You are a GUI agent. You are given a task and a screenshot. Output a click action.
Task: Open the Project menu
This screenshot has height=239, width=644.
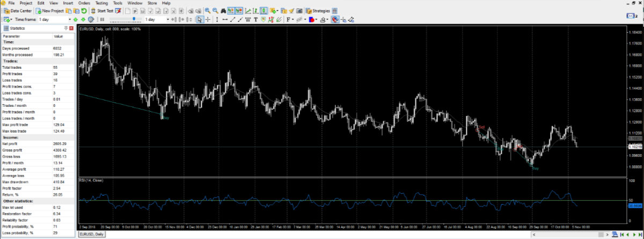click(26, 3)
